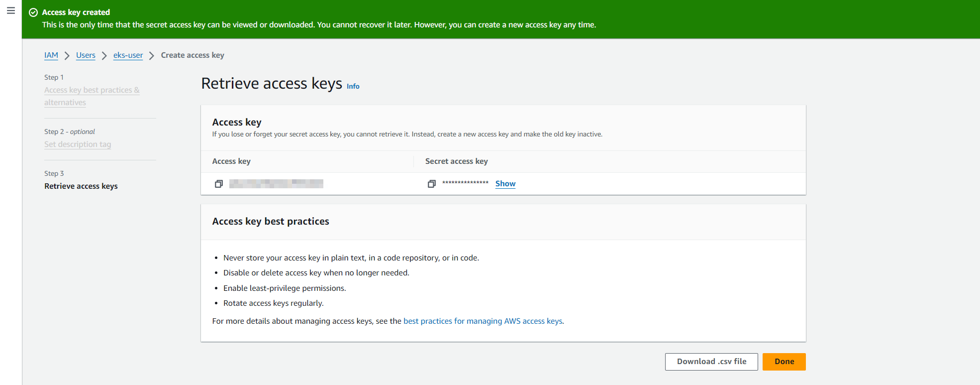Viewport: 980px width, 385px height.
Task: Click the green success checkmark icon
Action: [33, 12]
